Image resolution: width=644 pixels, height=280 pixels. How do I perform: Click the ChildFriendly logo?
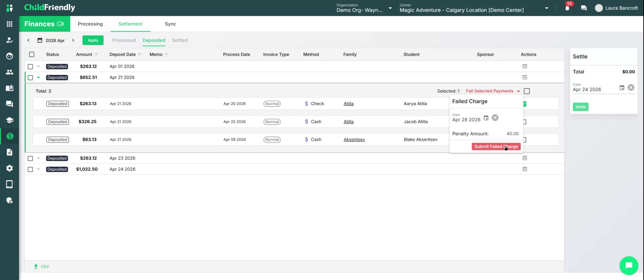(50, 8)
